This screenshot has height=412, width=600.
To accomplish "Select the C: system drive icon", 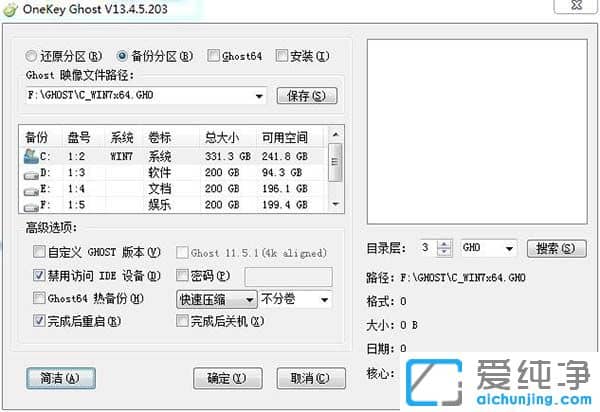I will (31, 156).
